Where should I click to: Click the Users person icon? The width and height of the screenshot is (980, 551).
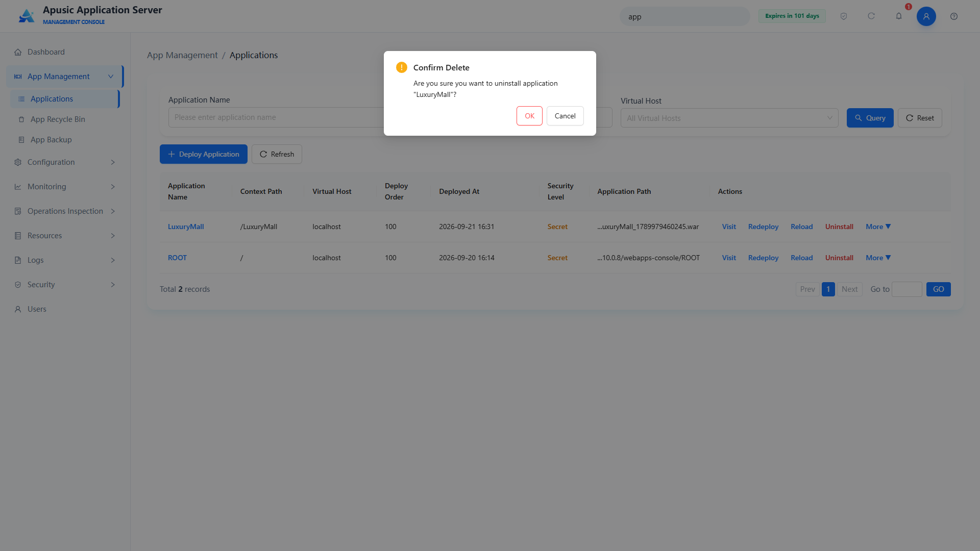click(x=18, y=309)
